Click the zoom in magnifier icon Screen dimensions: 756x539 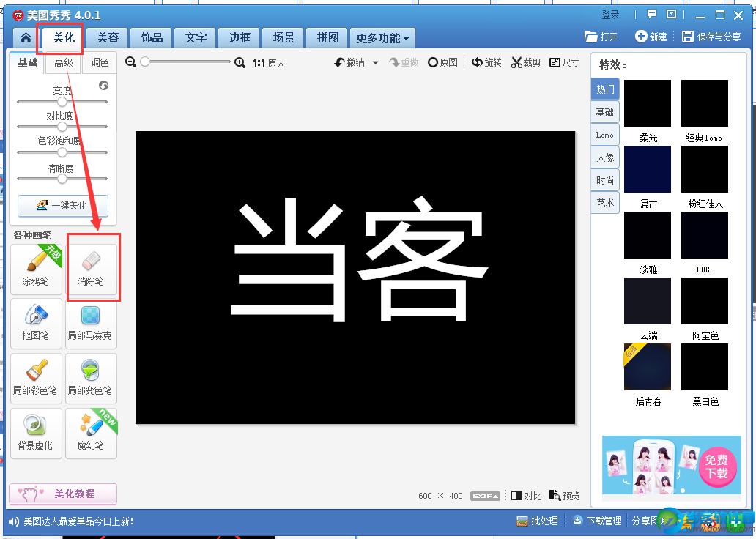pos(240,63)
